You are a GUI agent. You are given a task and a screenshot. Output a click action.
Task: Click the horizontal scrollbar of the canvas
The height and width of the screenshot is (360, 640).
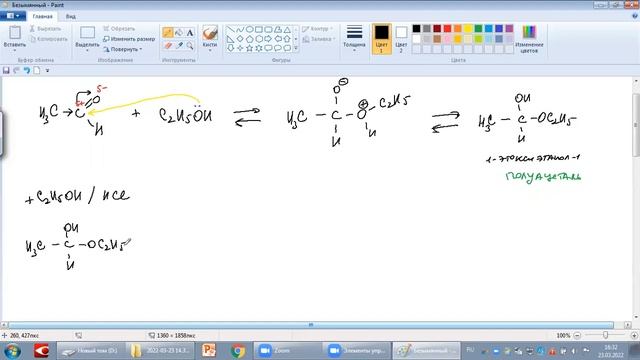point(311,325)
